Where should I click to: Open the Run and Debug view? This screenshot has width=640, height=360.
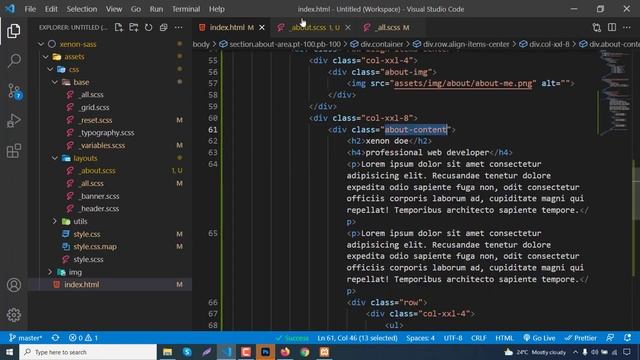pyautogui.click(x=13, y=121)
